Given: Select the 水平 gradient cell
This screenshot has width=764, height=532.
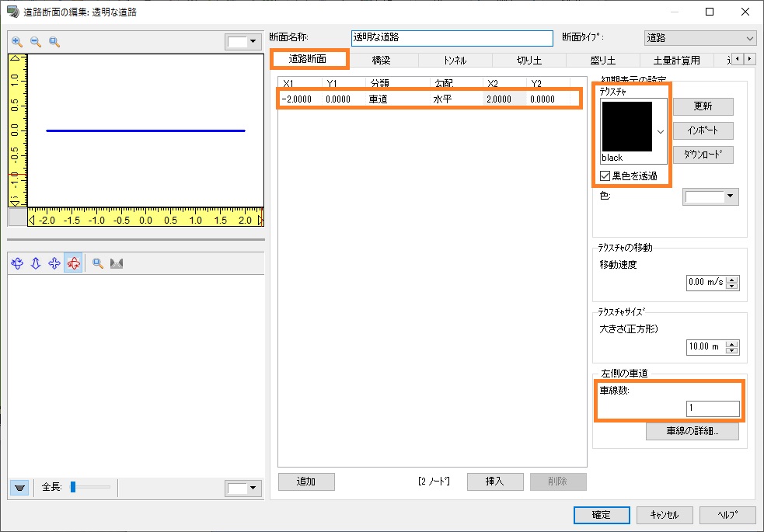Looking at the screenshot, I should pyautogui.click(x=456, y=99).
